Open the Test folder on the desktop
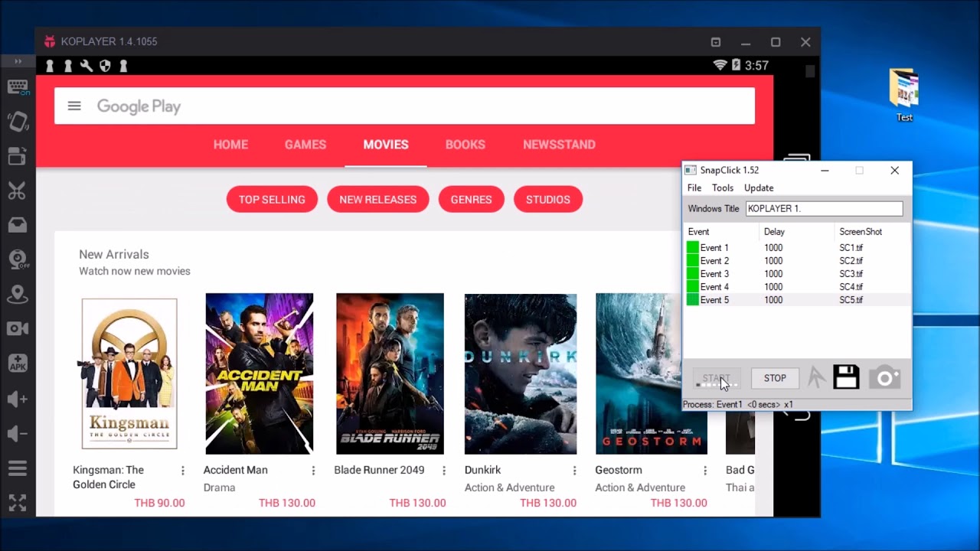Screen dimensions: 980x551 [x=904, y=95]
